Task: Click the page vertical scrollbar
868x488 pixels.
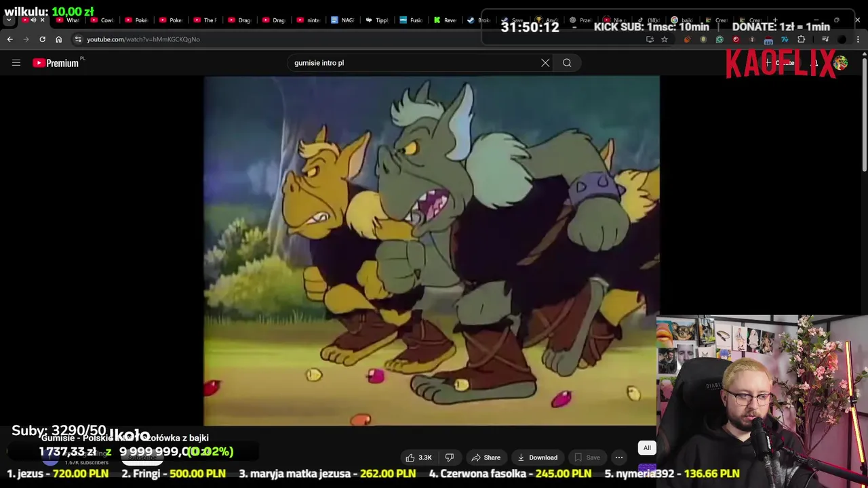Action: (x=864, y=115)
